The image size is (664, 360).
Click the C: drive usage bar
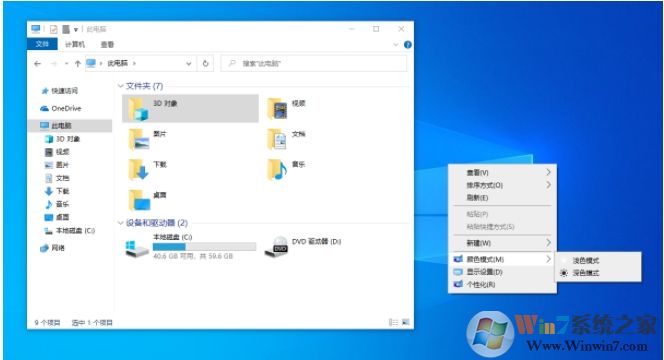click(x=204, y=246)
